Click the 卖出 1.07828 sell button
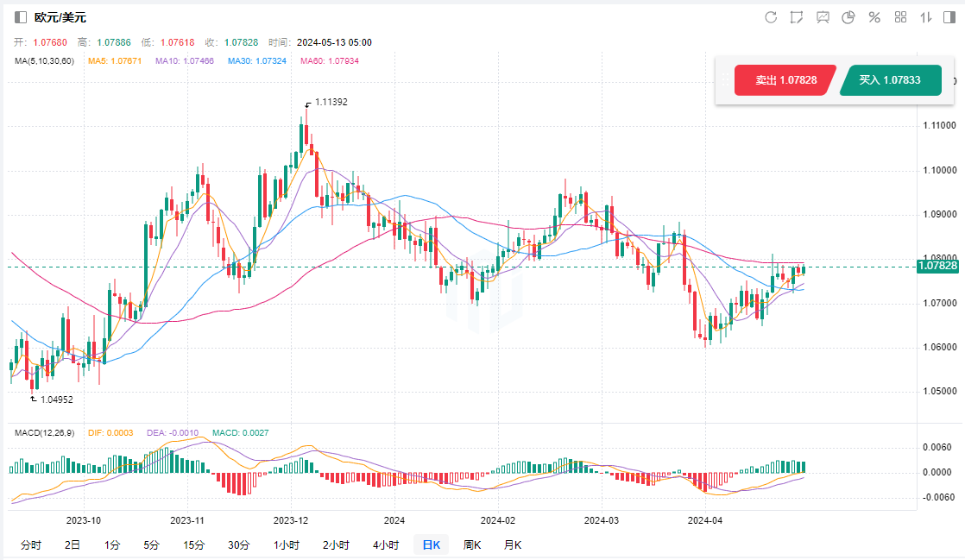Screen dimensions: 965x560 click(x=785, y=80)
